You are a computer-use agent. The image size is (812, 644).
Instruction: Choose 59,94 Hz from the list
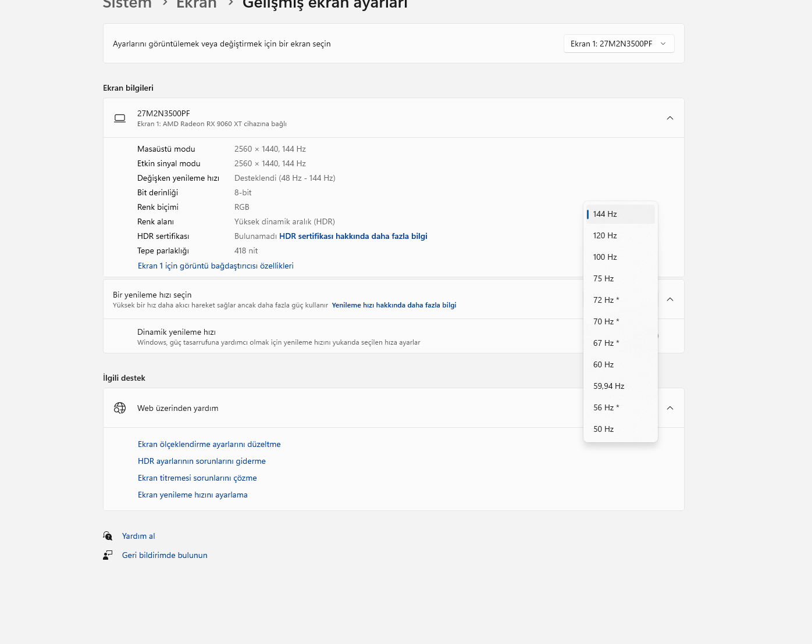pyautogui.click(x=621, y=386)
